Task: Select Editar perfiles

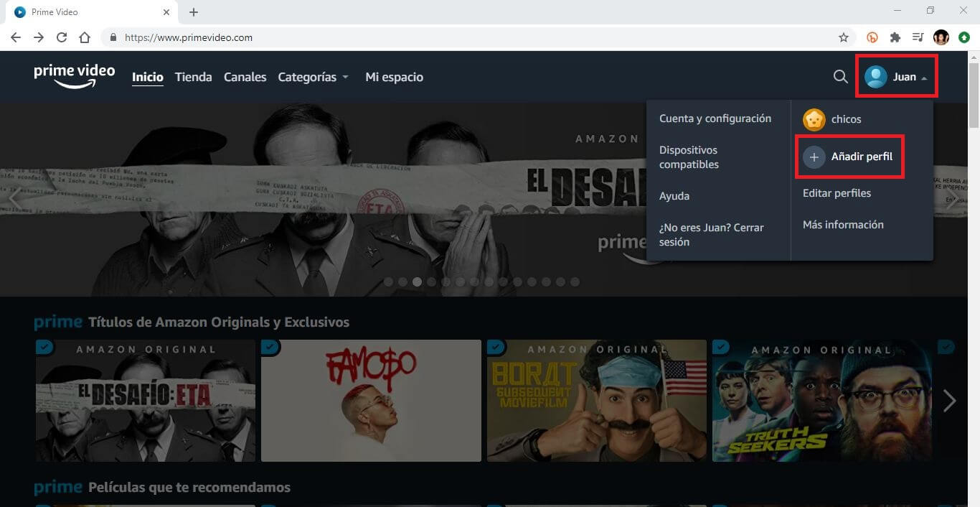Action: pyautogui.click(x=837, y=193)
